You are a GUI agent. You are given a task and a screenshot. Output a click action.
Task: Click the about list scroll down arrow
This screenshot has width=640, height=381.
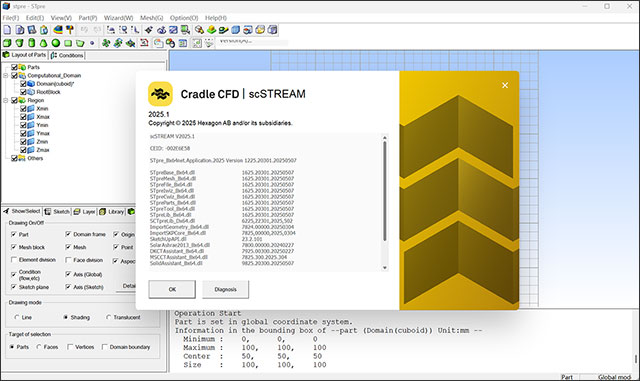coord(384,268)
